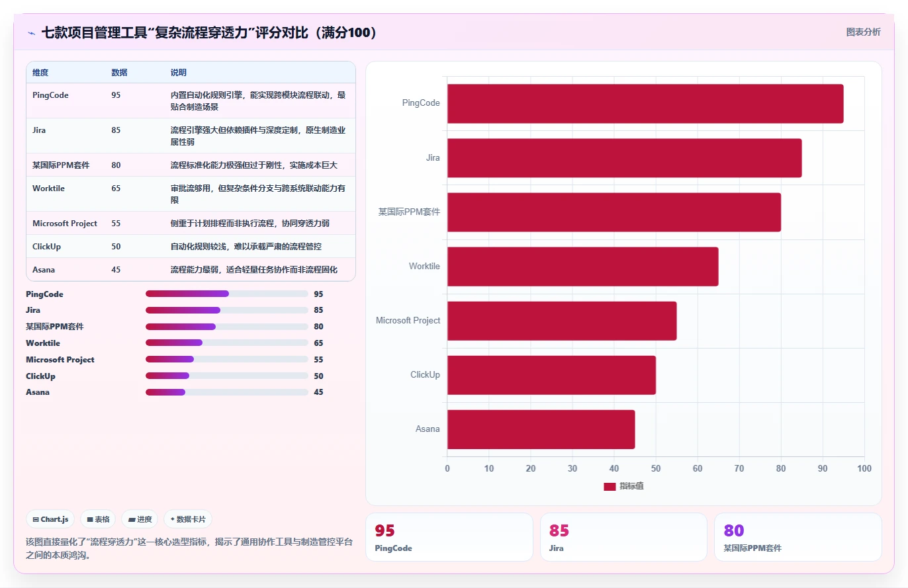Click the Asana bar in the chart
Viewport: 908px width, 588px height.
[x=541, y=429]
